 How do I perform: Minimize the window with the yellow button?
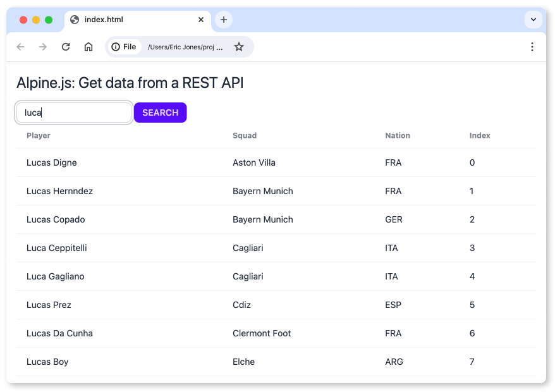pyautogui.click(x=36, y=20)
